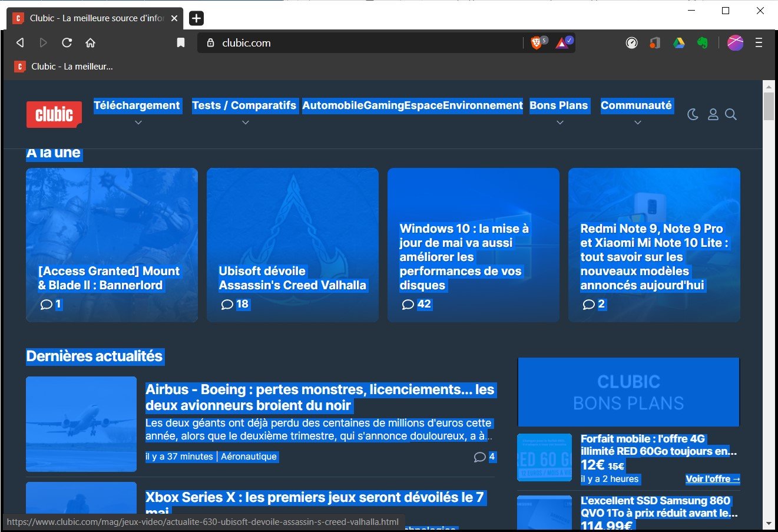
Task: Open Clubic's search magnifier
Action: coord(731,114)
